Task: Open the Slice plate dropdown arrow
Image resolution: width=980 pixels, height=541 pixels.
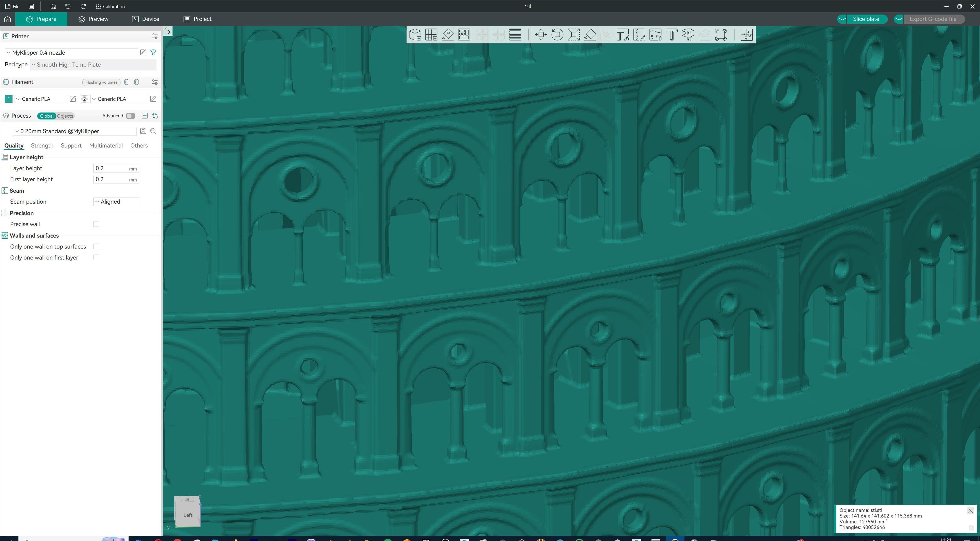Action: 842,19
